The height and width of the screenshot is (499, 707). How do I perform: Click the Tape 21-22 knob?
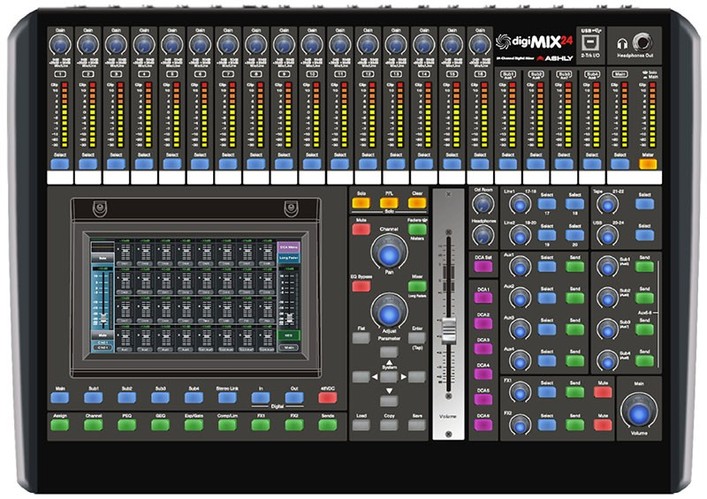[x=607, y=204]
